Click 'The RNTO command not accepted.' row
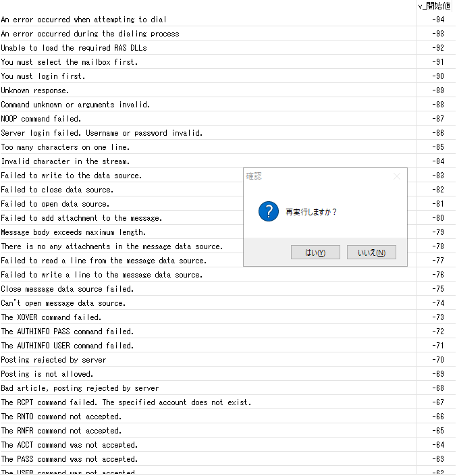Image resolution: width=457 pixels, height=476 pixels. click(x=61, y=417)
